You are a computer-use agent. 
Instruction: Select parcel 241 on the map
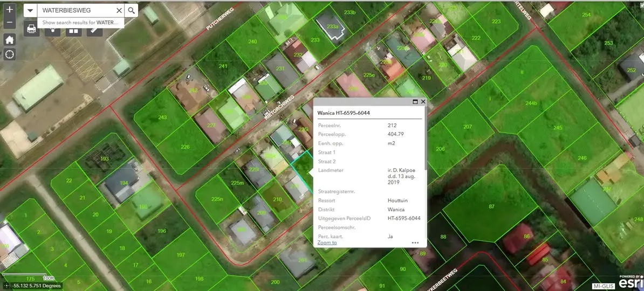(223, 66)
